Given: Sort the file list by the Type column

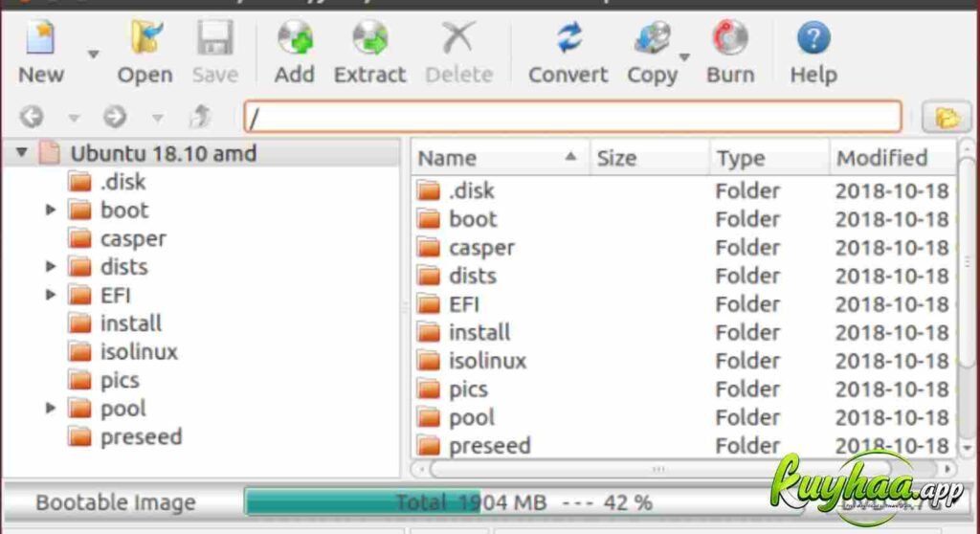Looking at the screenshot, I should pos(770,158).
